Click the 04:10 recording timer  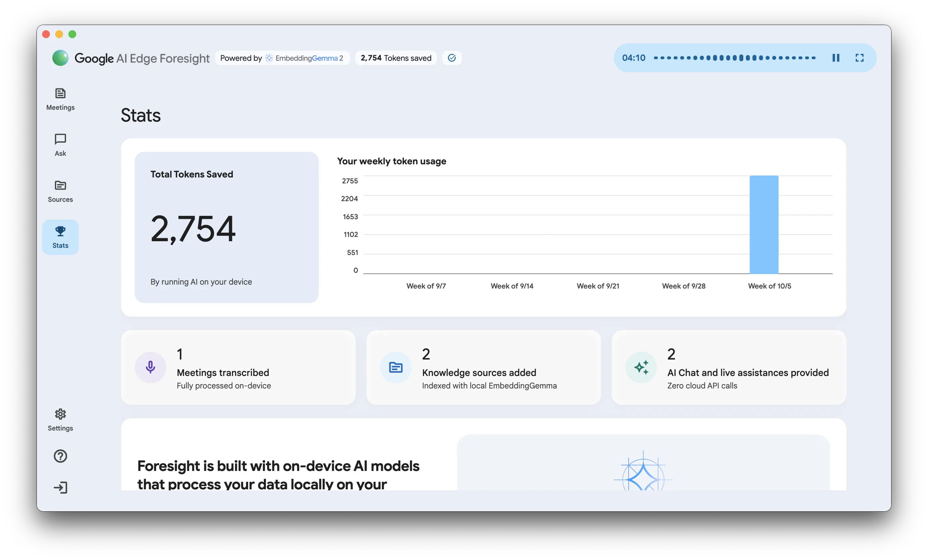(634, 58)
